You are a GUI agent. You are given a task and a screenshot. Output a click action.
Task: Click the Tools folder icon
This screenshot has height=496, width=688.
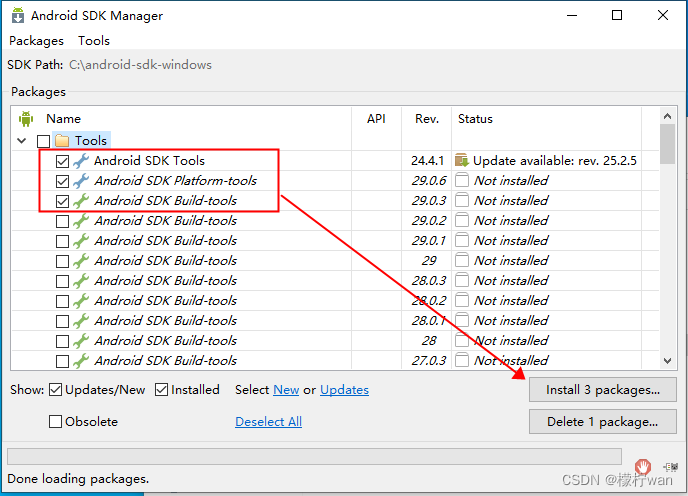(x=61, y=141)
